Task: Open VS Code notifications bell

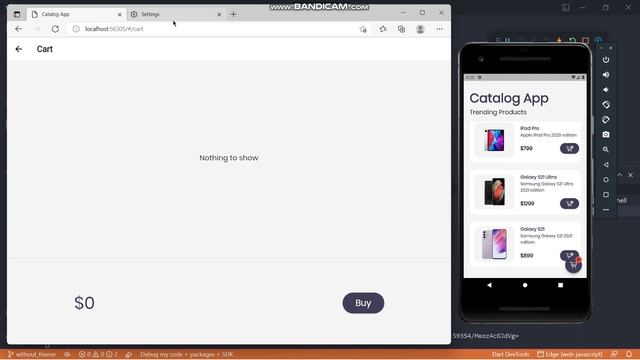Action: pyautogui.click(x=629, y=354)
